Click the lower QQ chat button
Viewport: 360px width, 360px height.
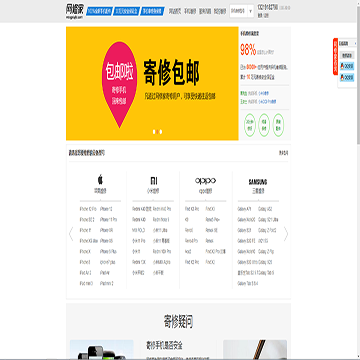point(347,78)
